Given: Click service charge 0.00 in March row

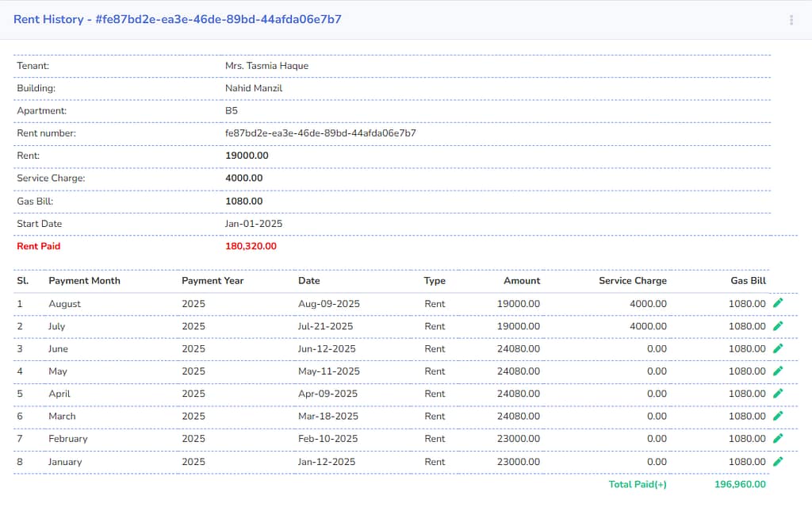Looking at the screenshot, I should pyautogui.click(x=657, y=417).
